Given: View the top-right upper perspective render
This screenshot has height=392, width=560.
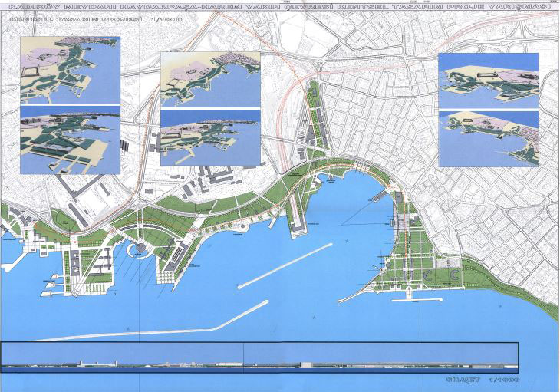Looking at the screenshot, I should point(489,81).
